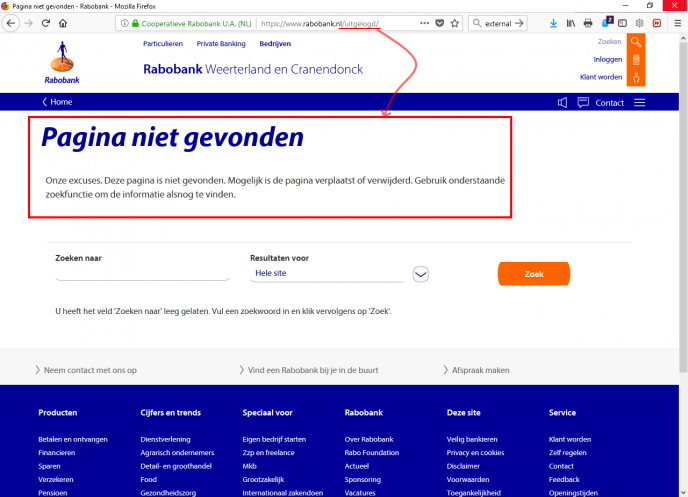This screenshot has width=688, height=497.
Task: Open footer link Privacy en cookies
Action: tap(476, 453)
